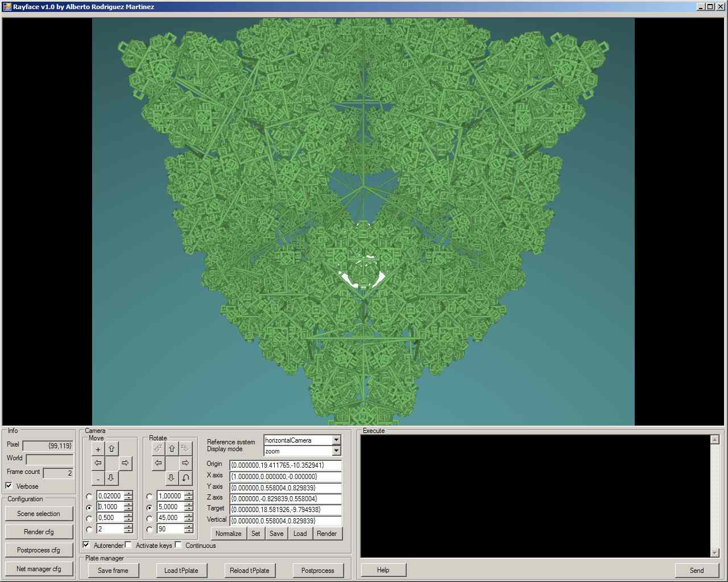This screenshot has height=582, width=728.
Task: Click the Rotate right arrow button
Action: click(185, 463)
